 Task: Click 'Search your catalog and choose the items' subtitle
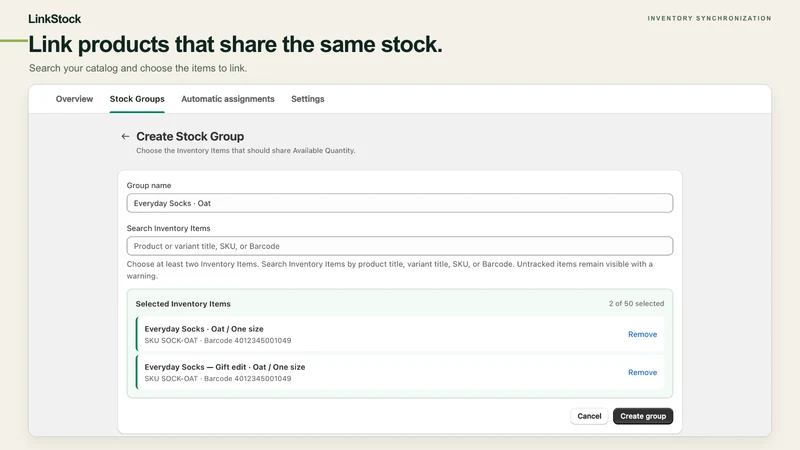(138, 68)
